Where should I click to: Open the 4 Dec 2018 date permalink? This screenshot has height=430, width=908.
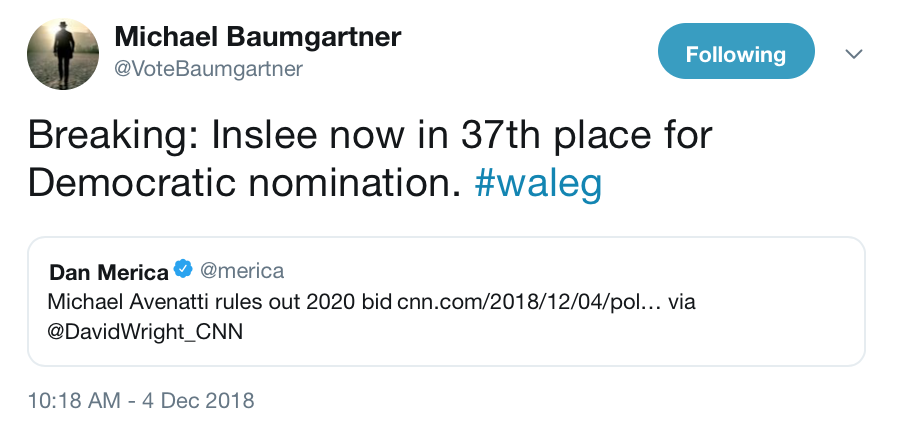pyautogui.click(x=198, y=401)
